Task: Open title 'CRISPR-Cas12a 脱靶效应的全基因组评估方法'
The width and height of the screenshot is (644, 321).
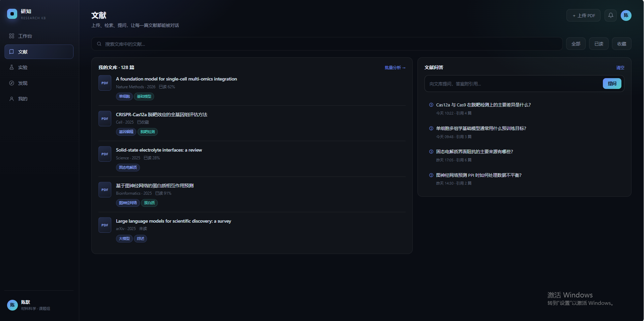Action: click(162, 115)
